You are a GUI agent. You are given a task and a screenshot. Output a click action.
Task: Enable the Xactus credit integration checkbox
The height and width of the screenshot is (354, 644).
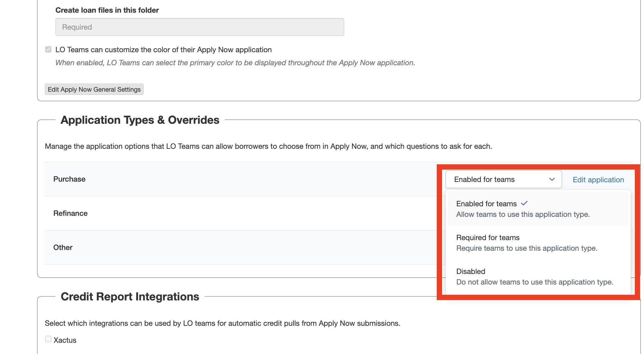pos(48,339)
